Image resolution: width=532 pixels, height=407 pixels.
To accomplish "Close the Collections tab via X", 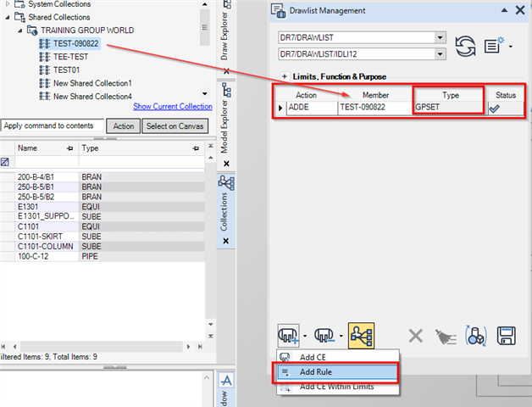I will pyautogui.click(x=225, y=241).
